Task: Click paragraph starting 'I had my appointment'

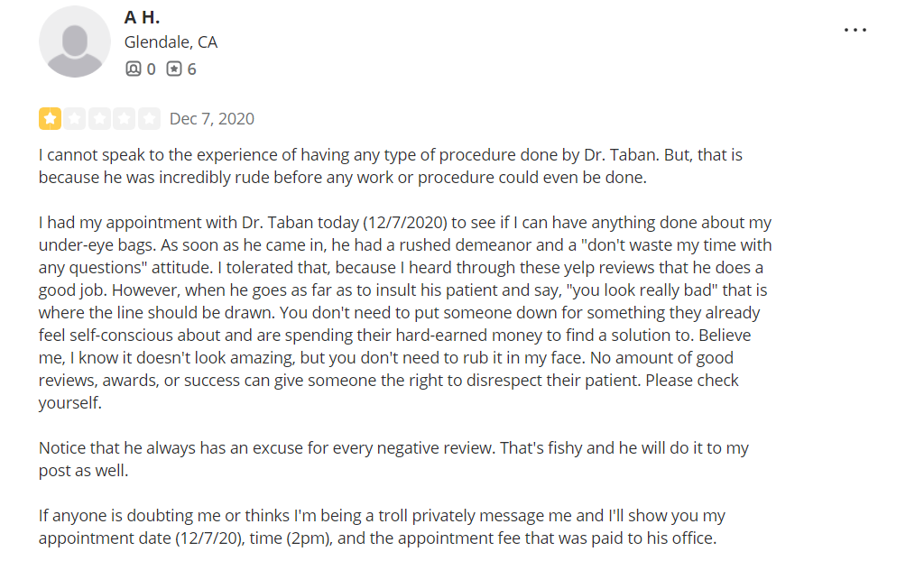Action: pos(405,312)
